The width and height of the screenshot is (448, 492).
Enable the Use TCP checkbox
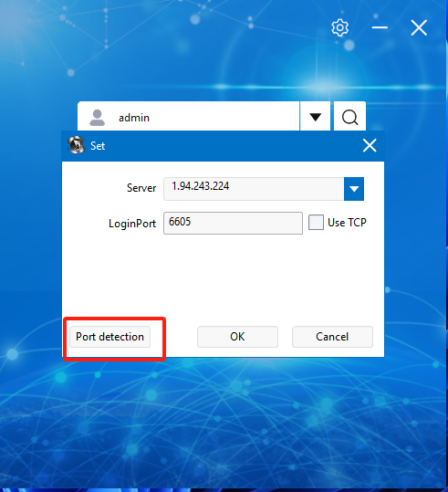click(316, 223)
